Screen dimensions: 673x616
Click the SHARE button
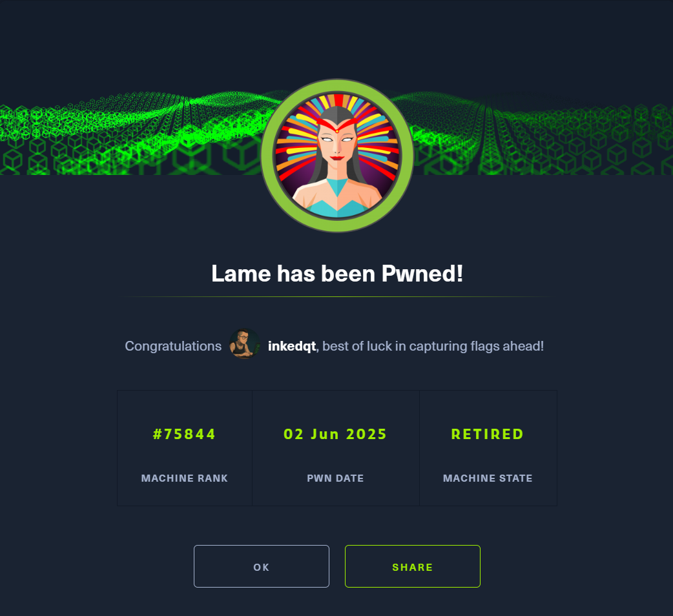click(x=413, y=566)
